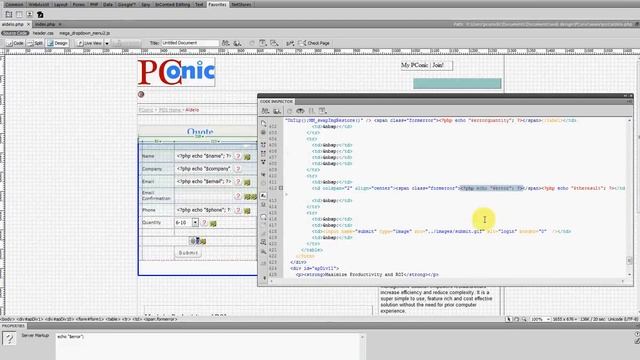Click the Name field PHP echo placeholder
The height and width of the screenshot is (360, 640).
(204, 156)
